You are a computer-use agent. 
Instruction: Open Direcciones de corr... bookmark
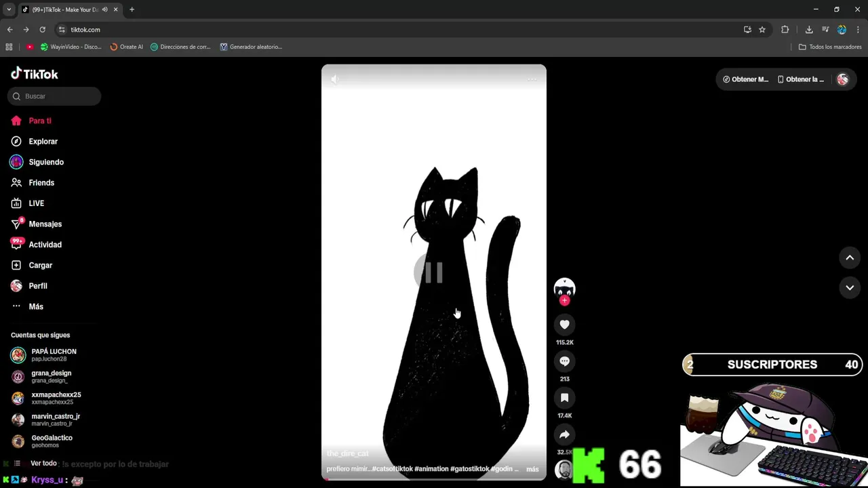tap(181, 47)
